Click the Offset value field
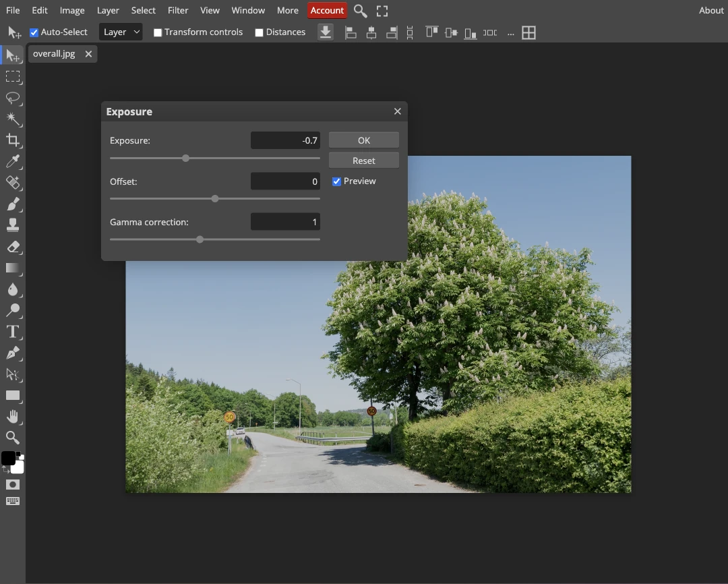Screen dimensions: 728x584 [x=285, y=181]
